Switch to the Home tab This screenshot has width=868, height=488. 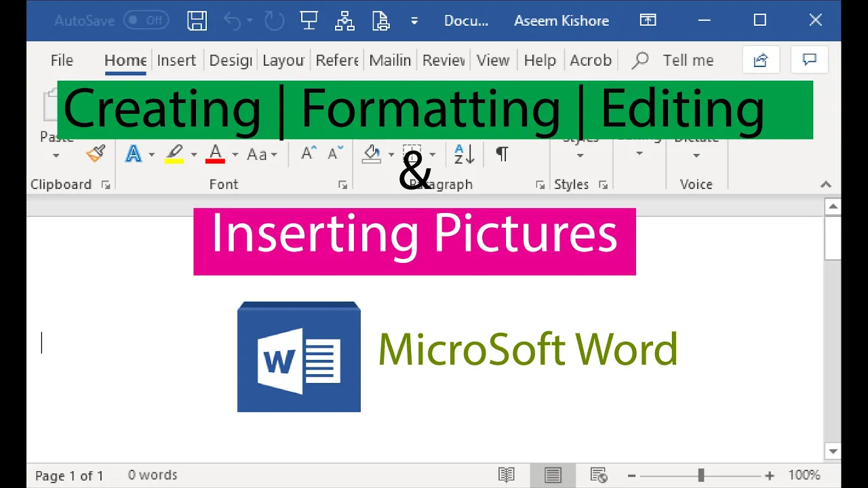pos(125,60)
